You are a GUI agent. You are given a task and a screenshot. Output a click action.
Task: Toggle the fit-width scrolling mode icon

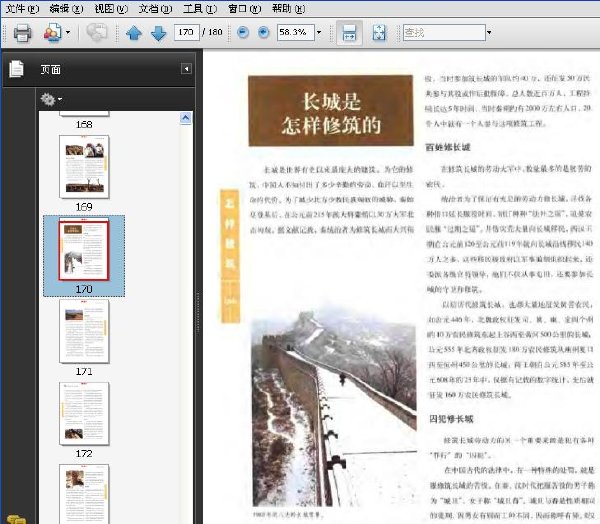tap(349, 33)
